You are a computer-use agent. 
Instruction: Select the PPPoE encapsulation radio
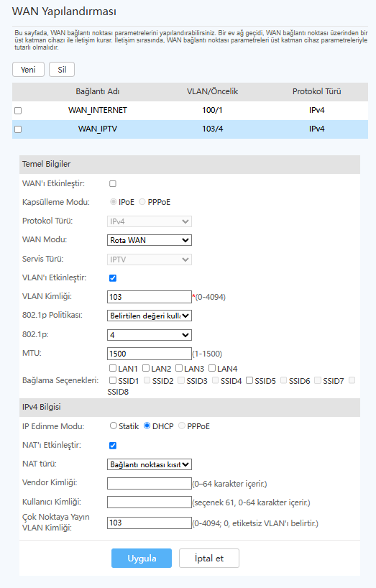tap(142, 202)
